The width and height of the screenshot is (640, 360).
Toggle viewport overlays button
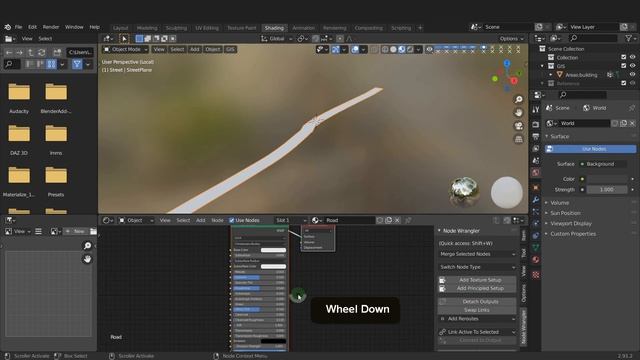(355, 49)
